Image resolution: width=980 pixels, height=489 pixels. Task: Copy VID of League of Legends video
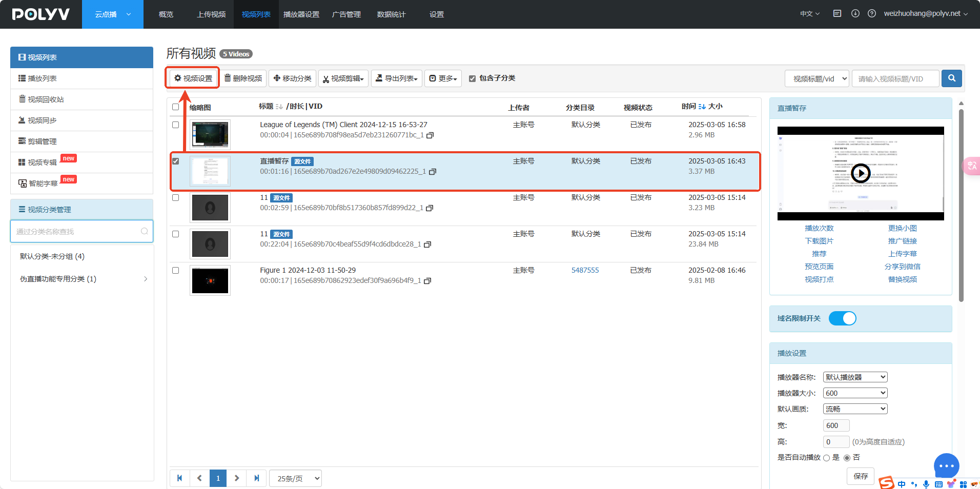click(x=431, y=135)
